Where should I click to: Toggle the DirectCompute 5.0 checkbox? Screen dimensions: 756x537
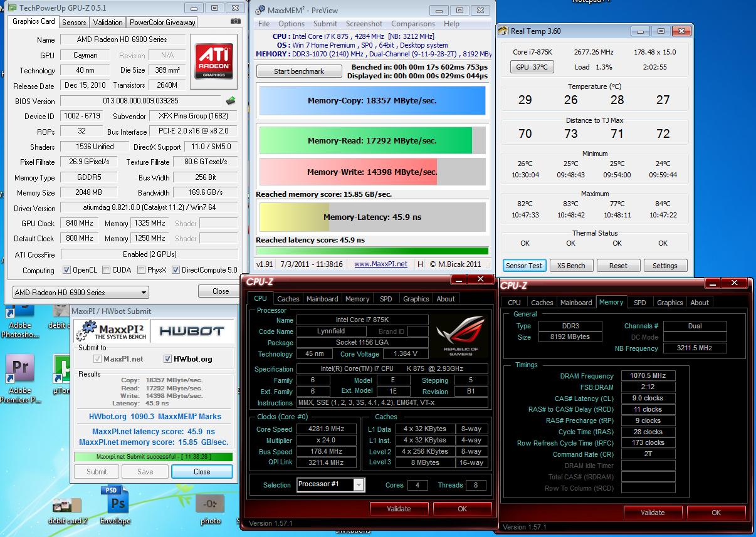176,270
